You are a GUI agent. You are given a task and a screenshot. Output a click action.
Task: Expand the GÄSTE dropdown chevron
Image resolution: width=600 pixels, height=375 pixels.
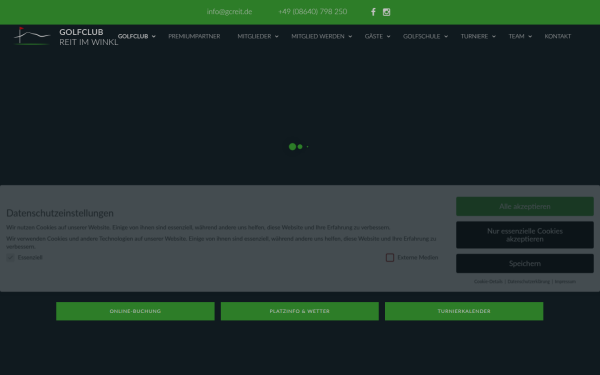pos(388,36)
